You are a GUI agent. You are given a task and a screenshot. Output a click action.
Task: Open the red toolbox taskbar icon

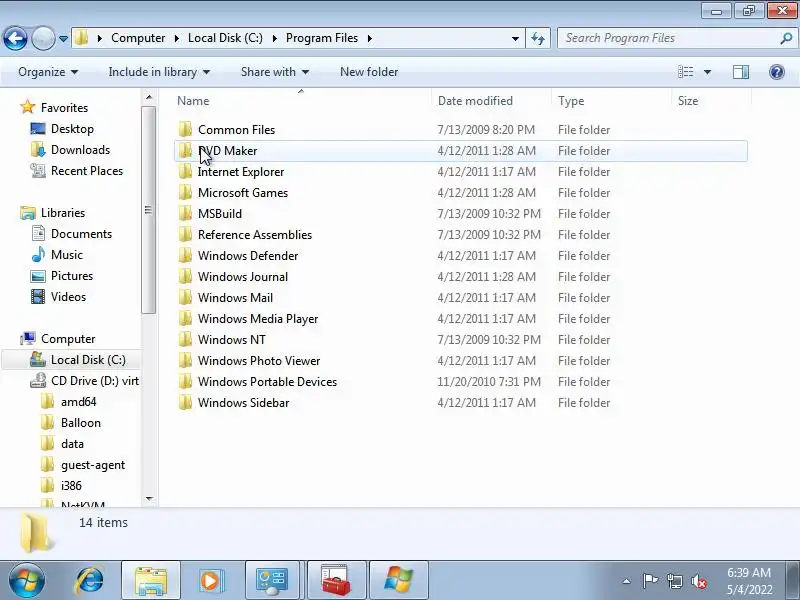(336, 581)
